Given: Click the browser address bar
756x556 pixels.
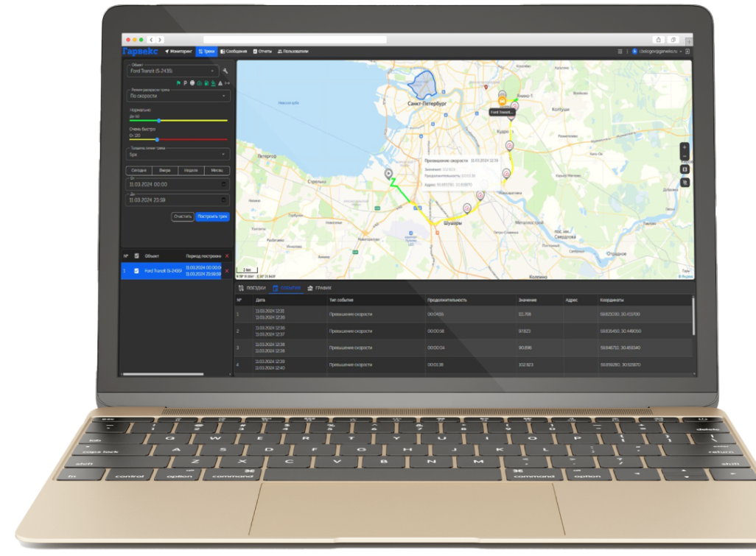Looking at the screenshot, I should click(x=295, y=40).
